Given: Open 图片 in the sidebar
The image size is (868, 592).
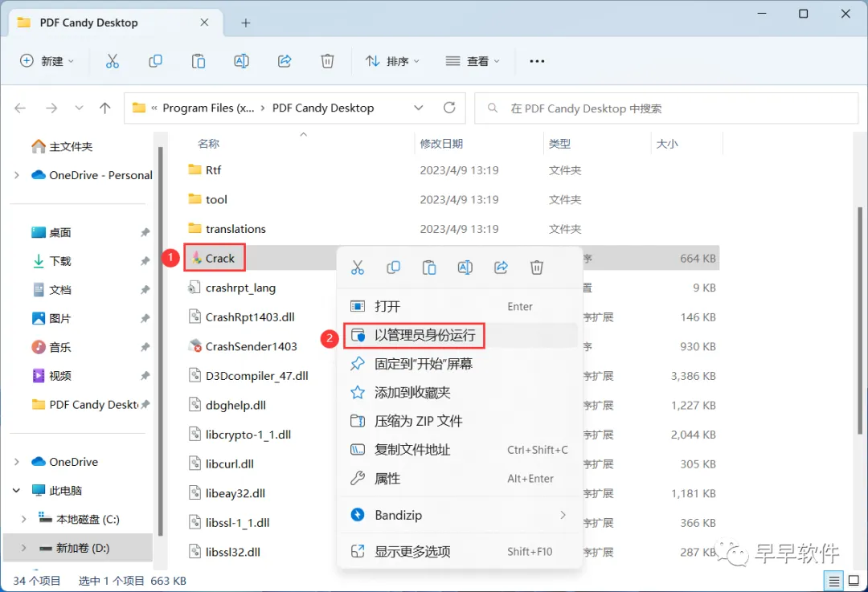Looking at the screenshot, I should [x=51, y=319].
